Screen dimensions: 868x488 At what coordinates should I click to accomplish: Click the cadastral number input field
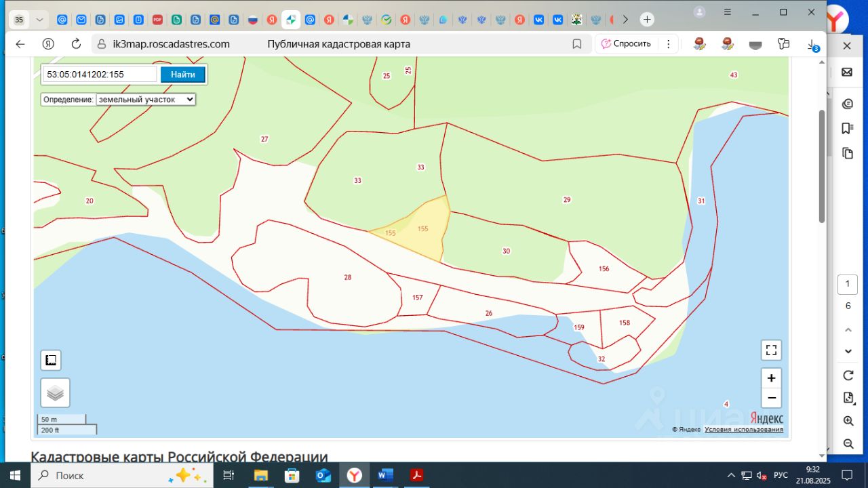click(100, 75)
